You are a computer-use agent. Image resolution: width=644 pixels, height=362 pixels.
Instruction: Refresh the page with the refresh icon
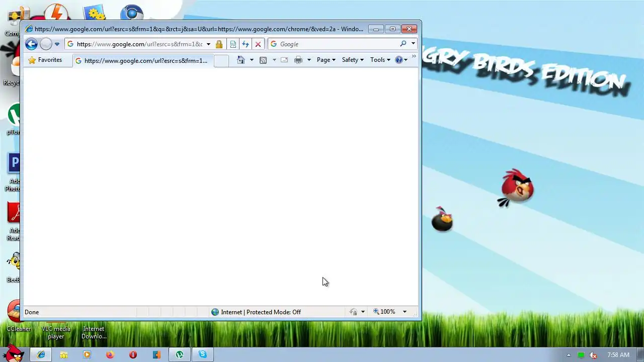(246, 44)
